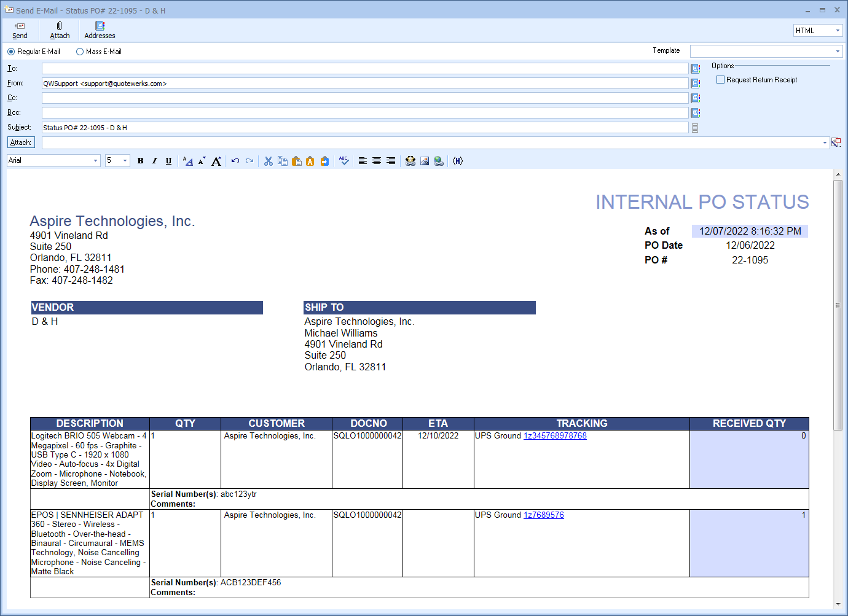Open the Arial font dropdown
Image resolution: width=848 pixels, height=616 pixels.
(x=95, y=161)
